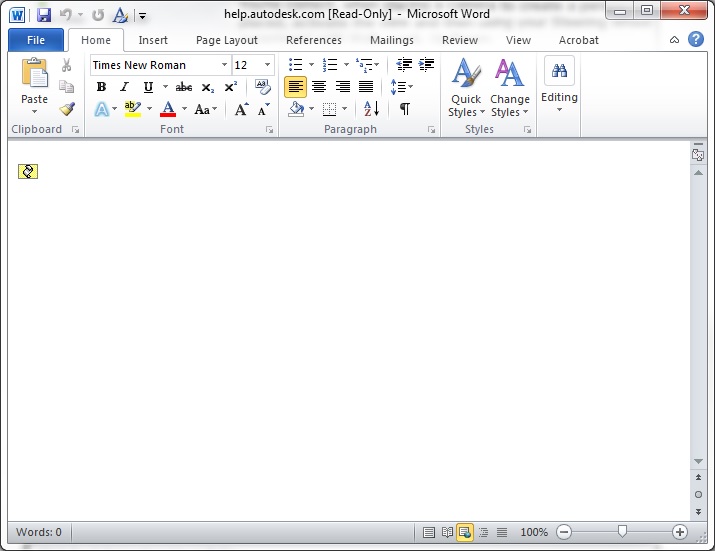Open the File tab
The image size is (715, 551).
coord(36,40)
